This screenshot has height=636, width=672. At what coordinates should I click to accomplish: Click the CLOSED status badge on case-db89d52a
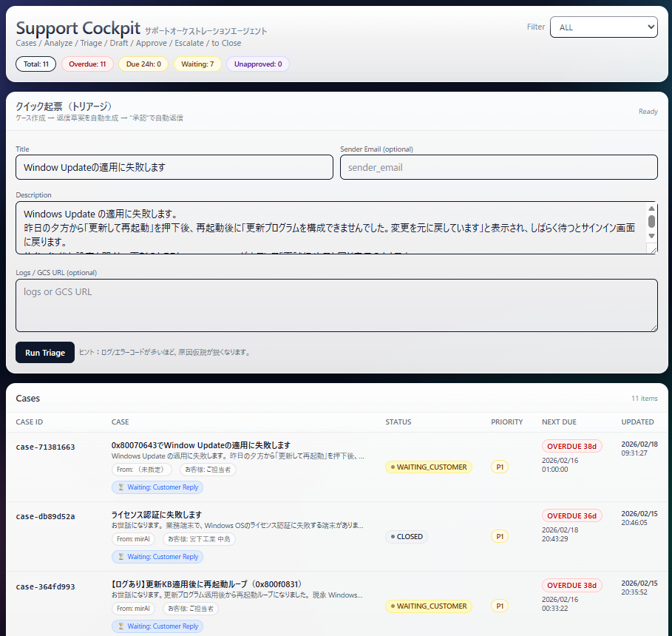click(x=407, y=536)
